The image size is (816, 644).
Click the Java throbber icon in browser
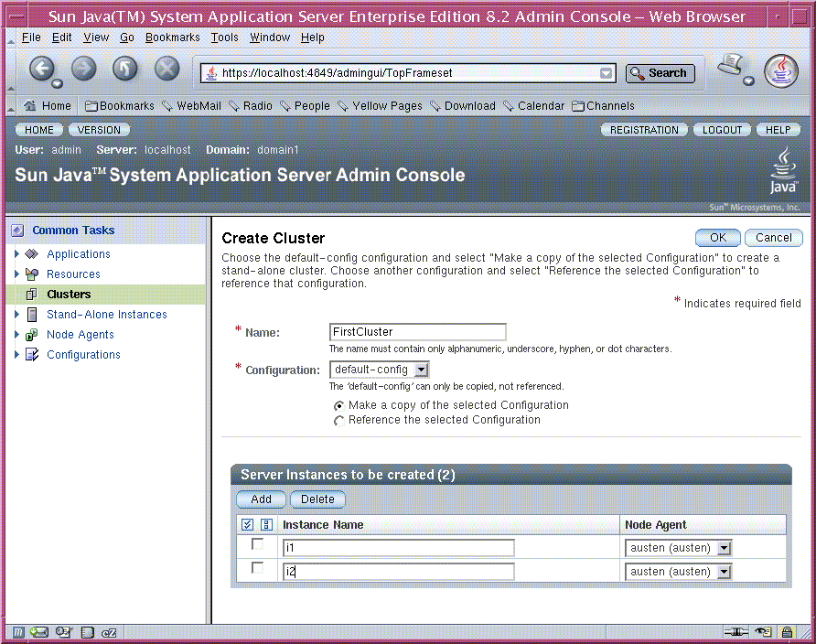(x=781, y=71)
